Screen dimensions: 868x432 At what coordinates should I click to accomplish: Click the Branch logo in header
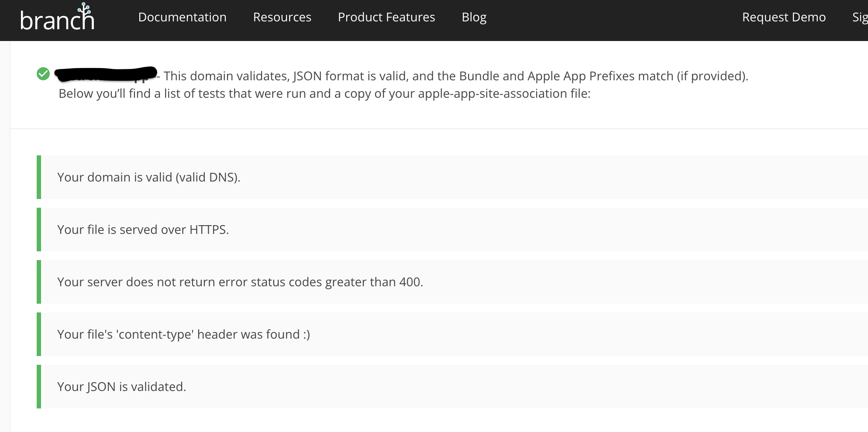pos(57,17)
